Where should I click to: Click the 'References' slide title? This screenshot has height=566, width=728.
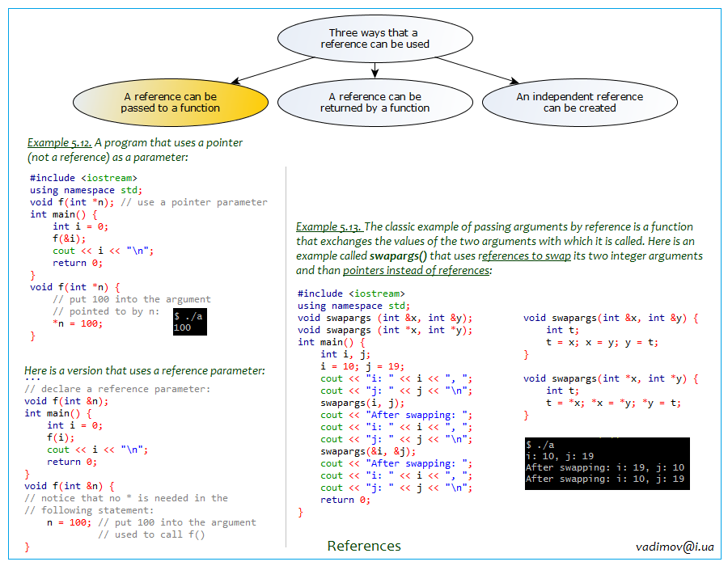pos(364,546)
